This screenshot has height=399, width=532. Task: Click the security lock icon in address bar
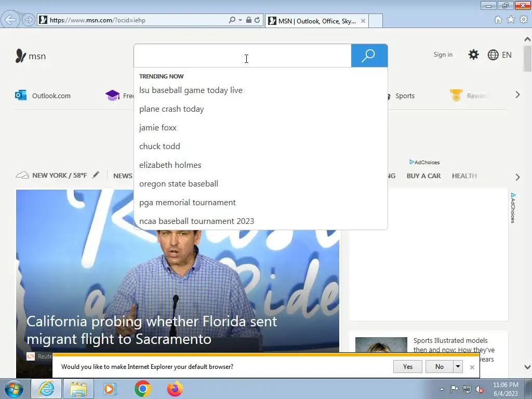click(249, 20)
